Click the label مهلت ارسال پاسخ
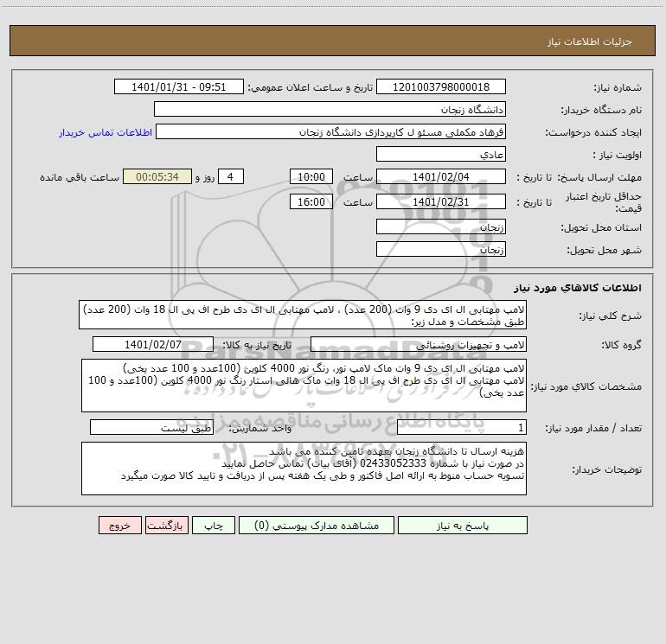Viewport: 666px width, 644px height. pyautogui.click(x=599, y=177)
